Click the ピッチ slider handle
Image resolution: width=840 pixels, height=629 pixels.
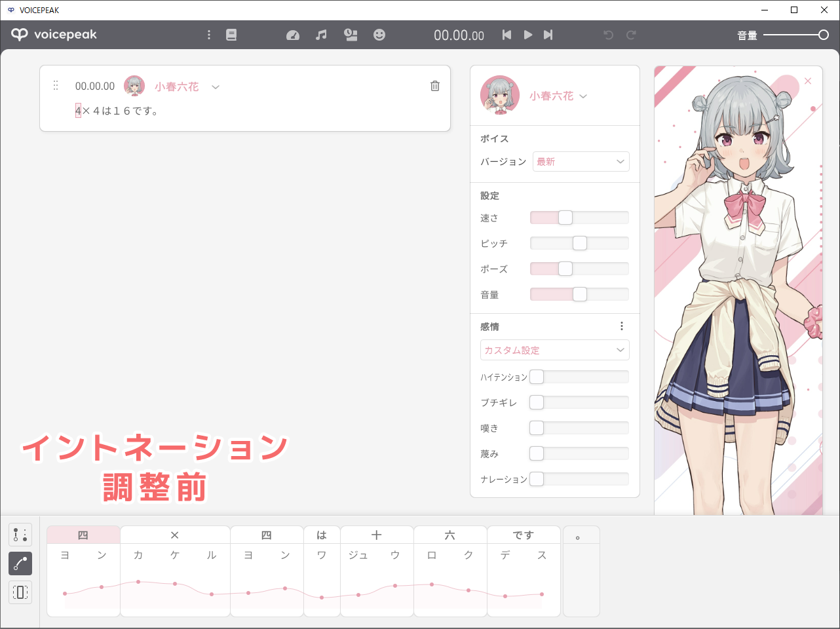pyautogui.click(x=580, y=243)
